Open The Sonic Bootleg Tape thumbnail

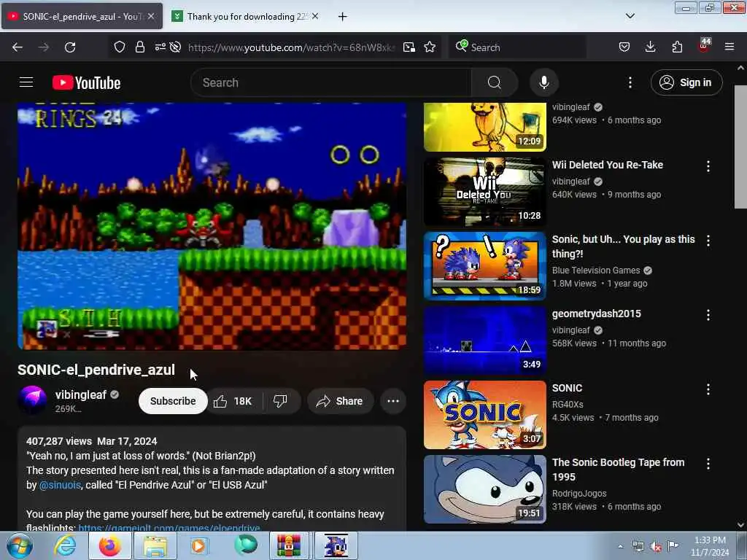point(485,489)
